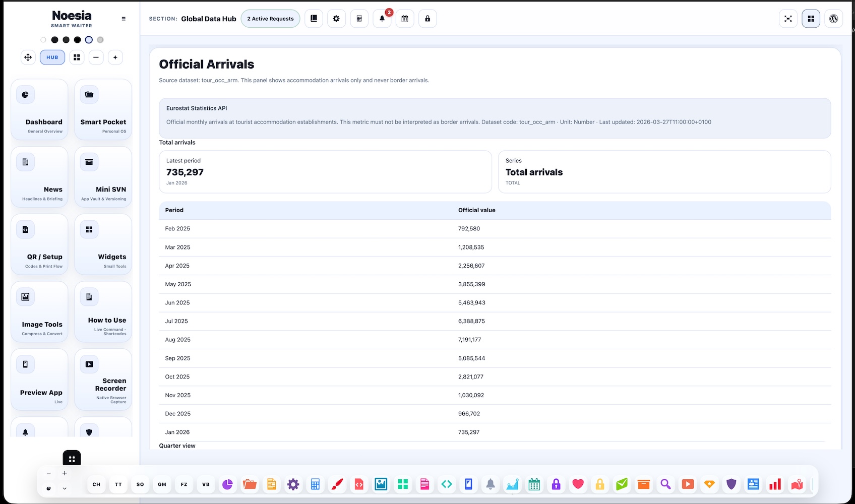Image resolution: width=855 pixels, height=504 pixels.
Task: Open the Smart Pocket tile
Action: tap(103, 109)
